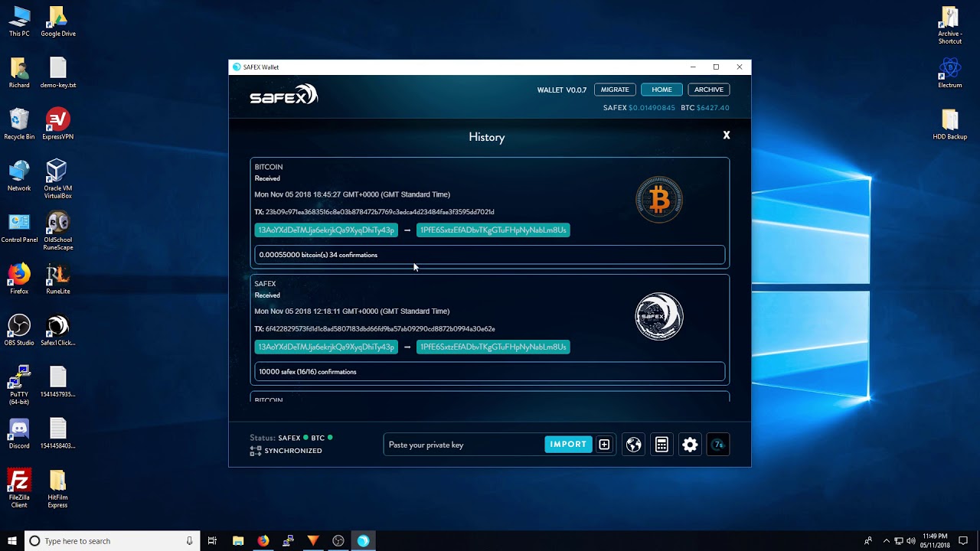Viewport: 980px width, 551px height.
Task: Click Bitcoin transaction ID starting 23b09c971
Action: click(x=380, y=212)
